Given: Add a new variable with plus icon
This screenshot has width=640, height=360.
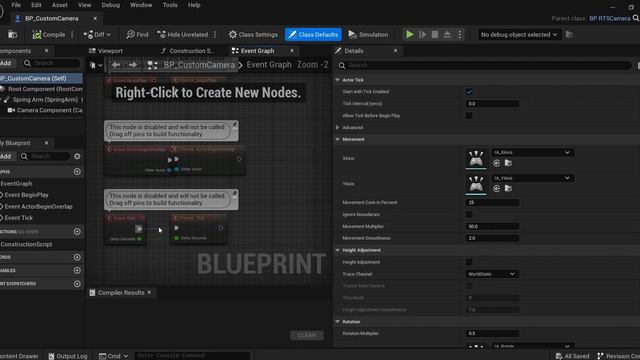Looking at the screenshot, I should [x=77, y=271].
